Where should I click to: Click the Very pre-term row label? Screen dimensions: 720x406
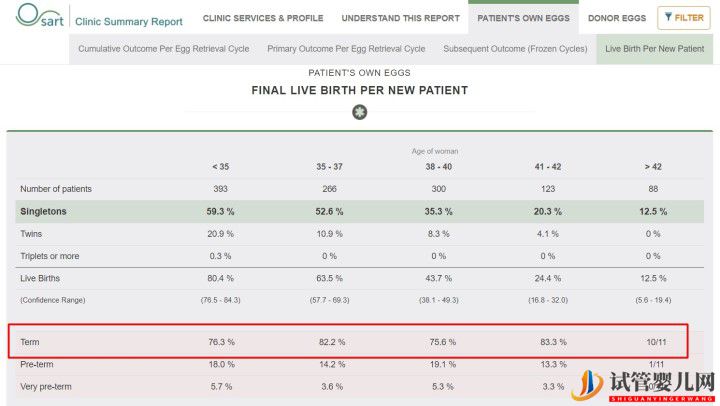46,386
